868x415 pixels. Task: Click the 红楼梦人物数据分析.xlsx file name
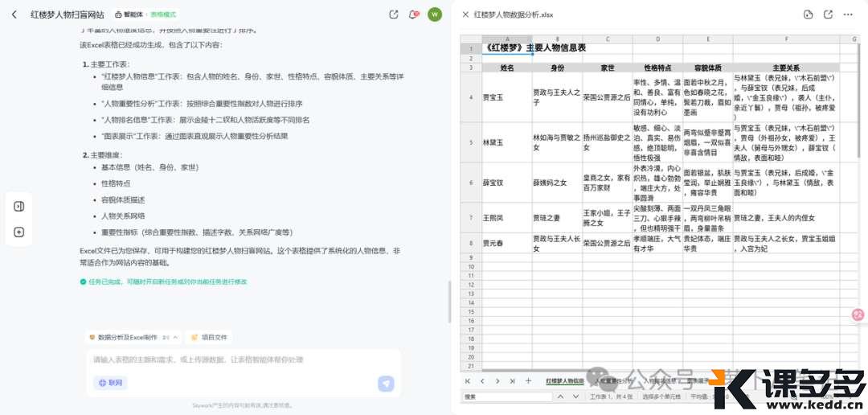(x=513, y=14)
